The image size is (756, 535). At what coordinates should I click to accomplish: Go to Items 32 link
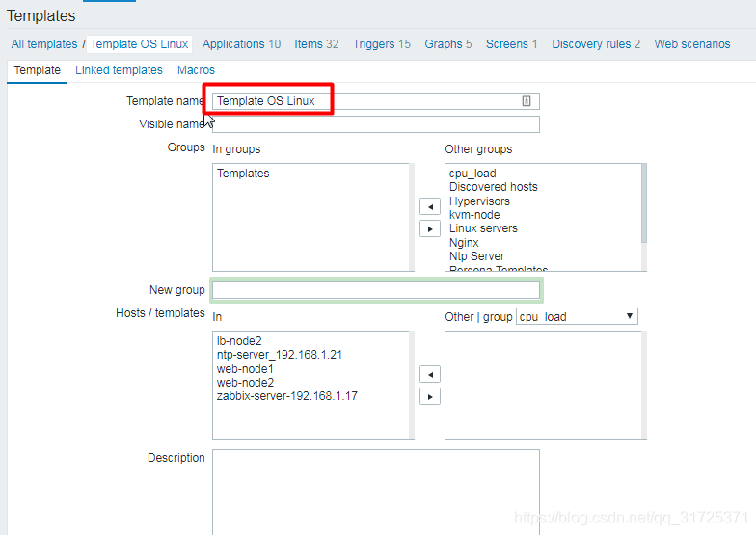pyautogui.click(x=316, y=44)
